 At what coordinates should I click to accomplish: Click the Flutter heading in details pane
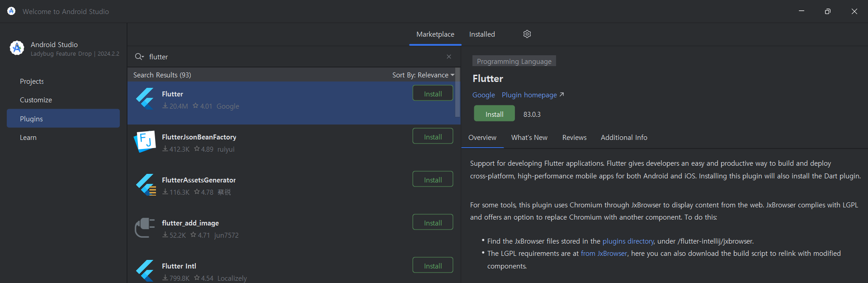[x=488, y=79]
